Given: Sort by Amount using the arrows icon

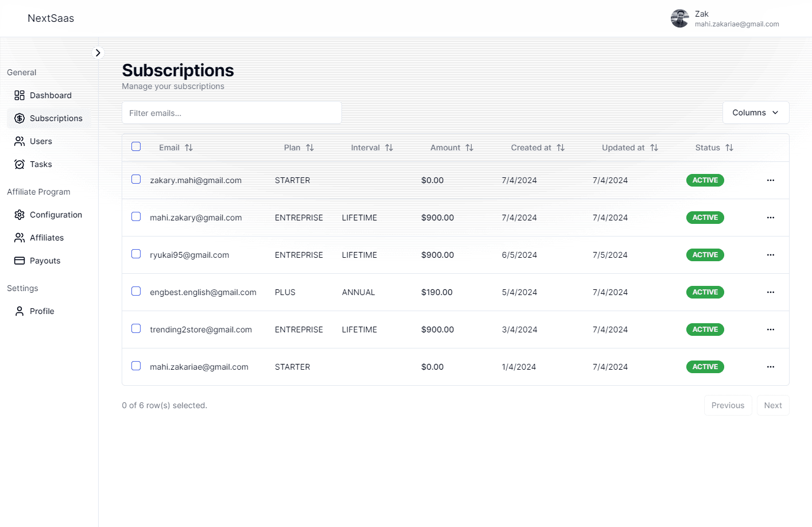Looking at the screenshot, I should pyautogui.click(x=469, y=148).
